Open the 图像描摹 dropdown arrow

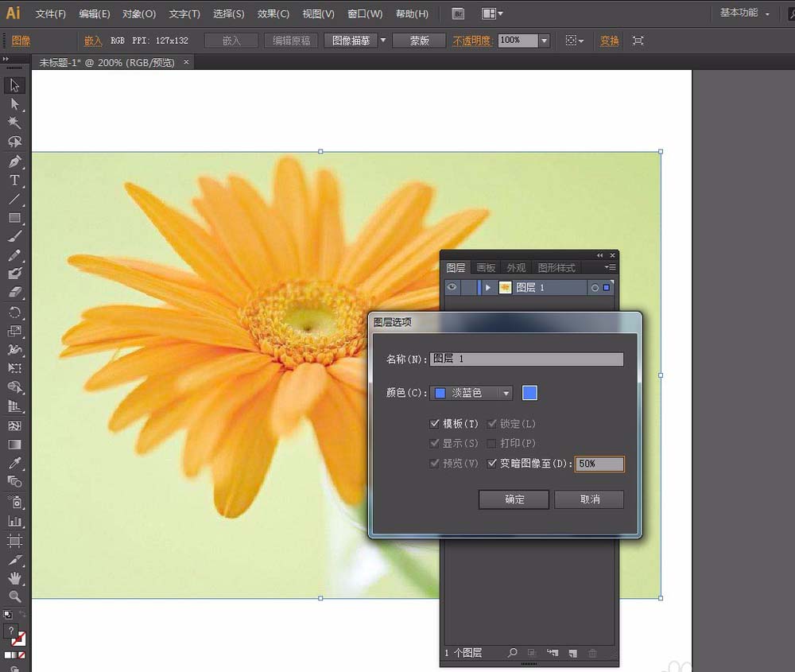coord(383,40)
